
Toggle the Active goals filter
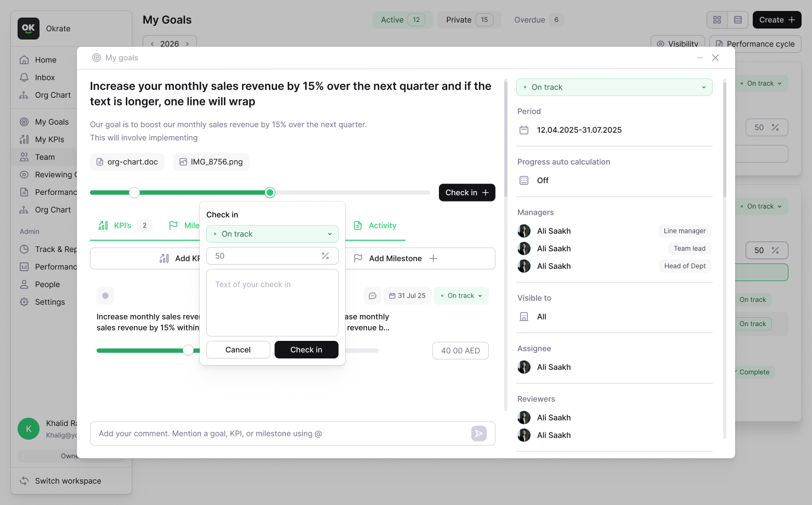coord(402,20)
